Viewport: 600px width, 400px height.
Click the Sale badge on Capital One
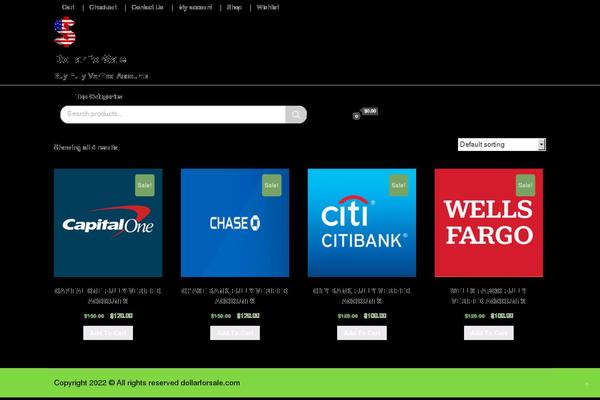[145, 185]
